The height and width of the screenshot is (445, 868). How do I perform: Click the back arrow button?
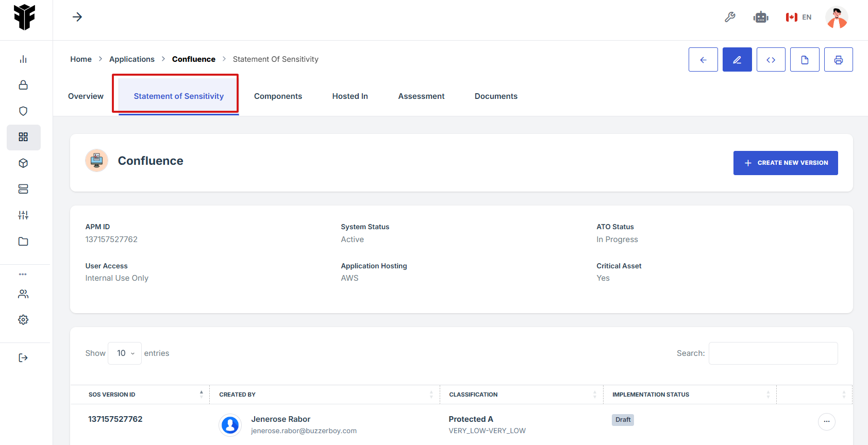(x=703, y=60)
